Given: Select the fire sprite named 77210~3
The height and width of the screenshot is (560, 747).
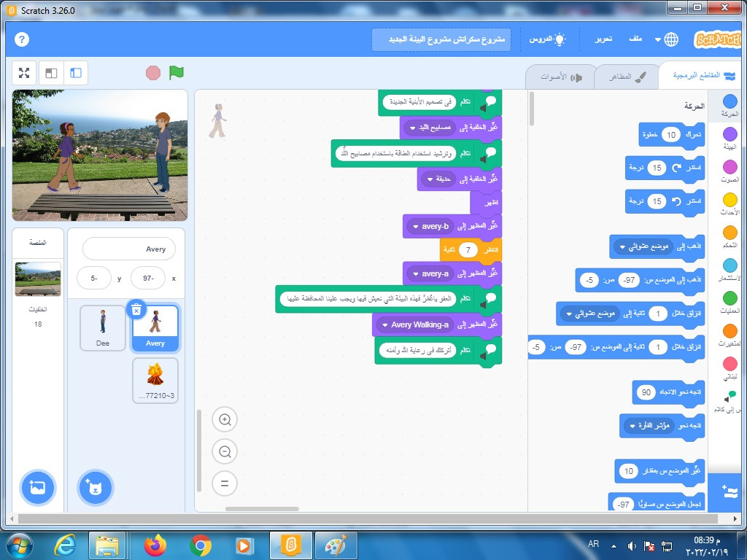Looking at the screenshot, I should point(155,381).
